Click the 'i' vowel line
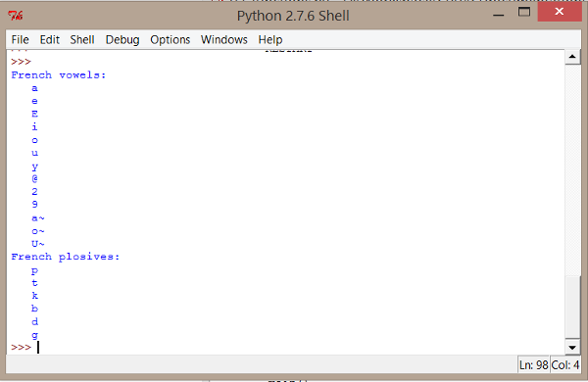588x382 pixels. coord(34,126)
